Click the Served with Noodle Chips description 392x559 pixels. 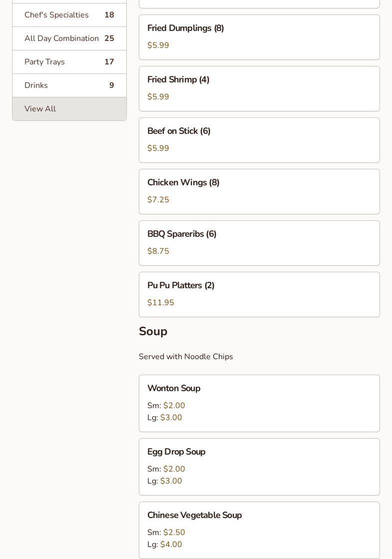pyautogui.click(x=186, y=357)
